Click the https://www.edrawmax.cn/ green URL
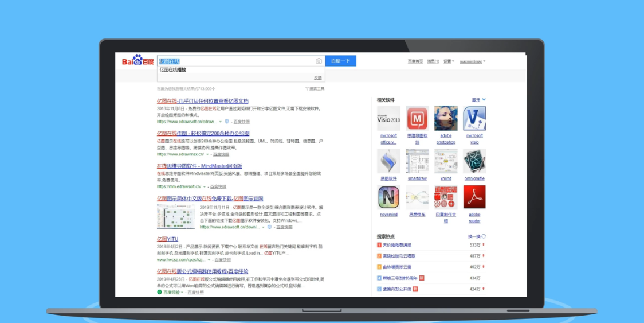 click(180, 154)
